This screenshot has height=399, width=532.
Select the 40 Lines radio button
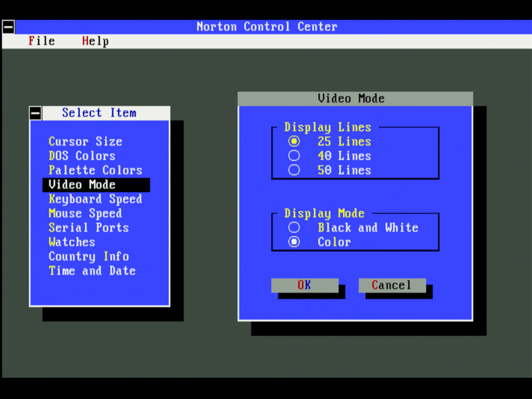click(294, 156)
